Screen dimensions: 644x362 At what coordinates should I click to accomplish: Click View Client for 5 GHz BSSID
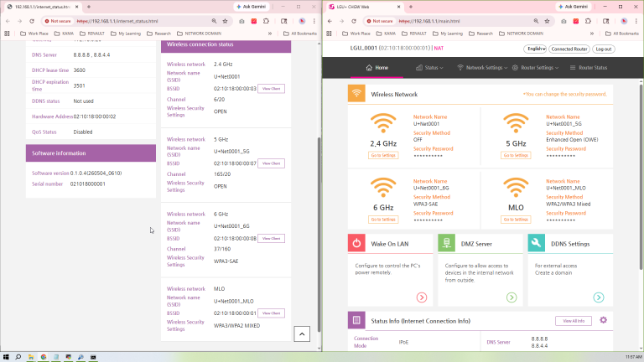(271, 163)
